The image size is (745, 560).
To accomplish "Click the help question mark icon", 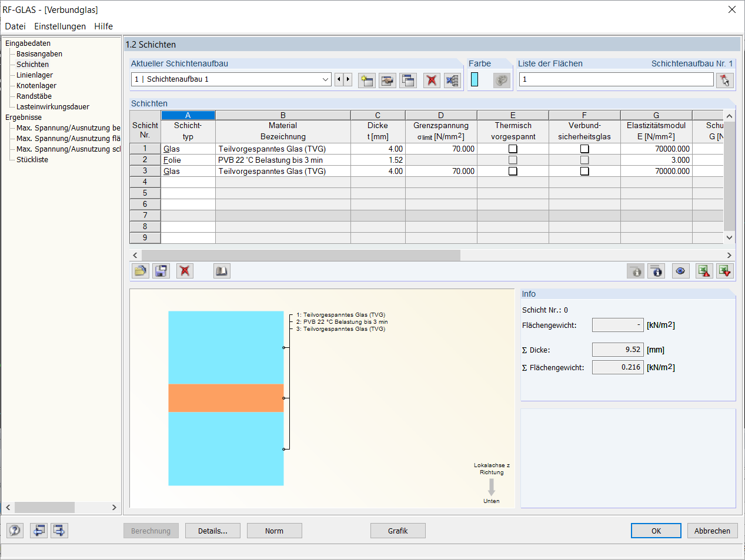I will (x=15, y=531).
